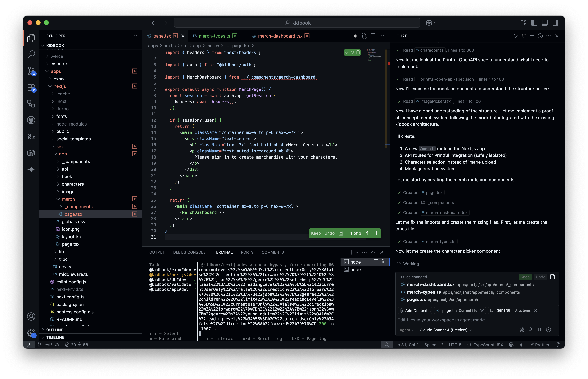The height and width of the screenshot is (379, 588).
Task: Click Undo in the 3 files changed box
Action: tap(540, 277)
